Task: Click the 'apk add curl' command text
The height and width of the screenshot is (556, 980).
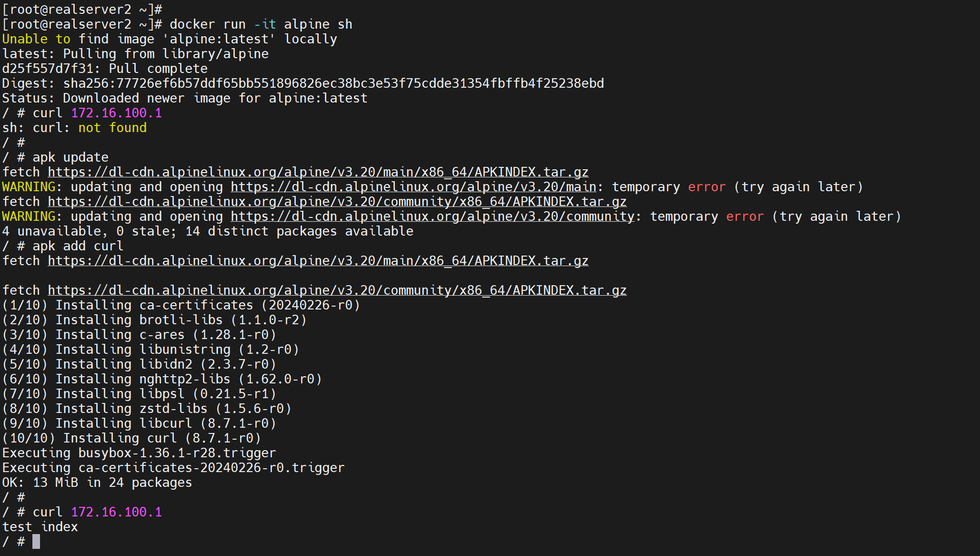Action: tap(78, 246)
